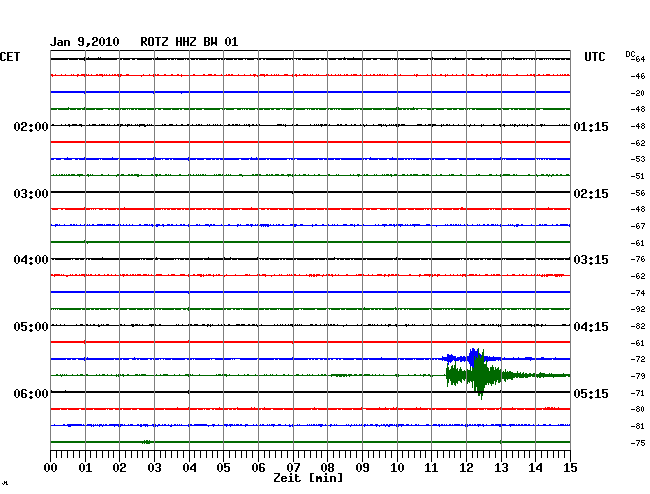Image resolution: width=650 pixels, height=494 pixels.
Task: Click the "DC" offset column header
Action: tap(630, 54)
